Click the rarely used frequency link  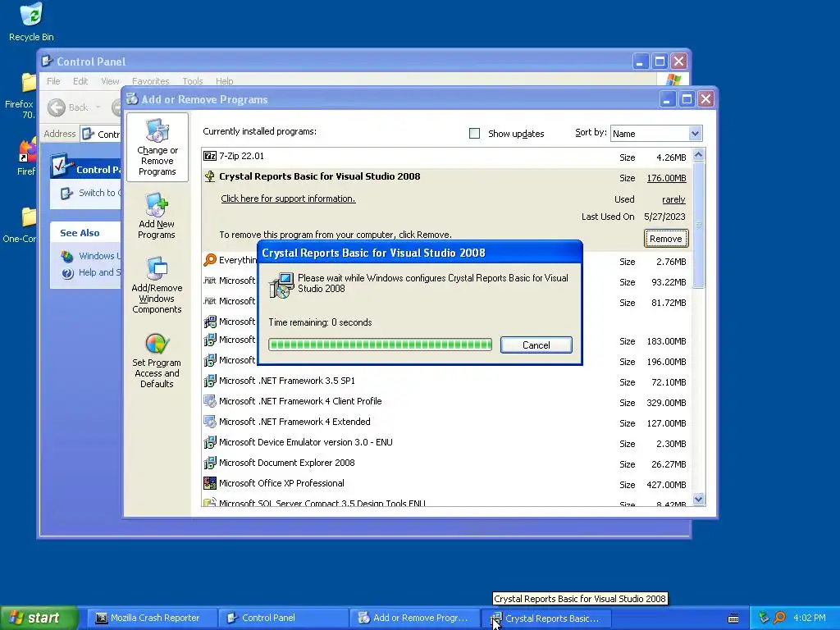pyautogui.click(x=673, y=199)
